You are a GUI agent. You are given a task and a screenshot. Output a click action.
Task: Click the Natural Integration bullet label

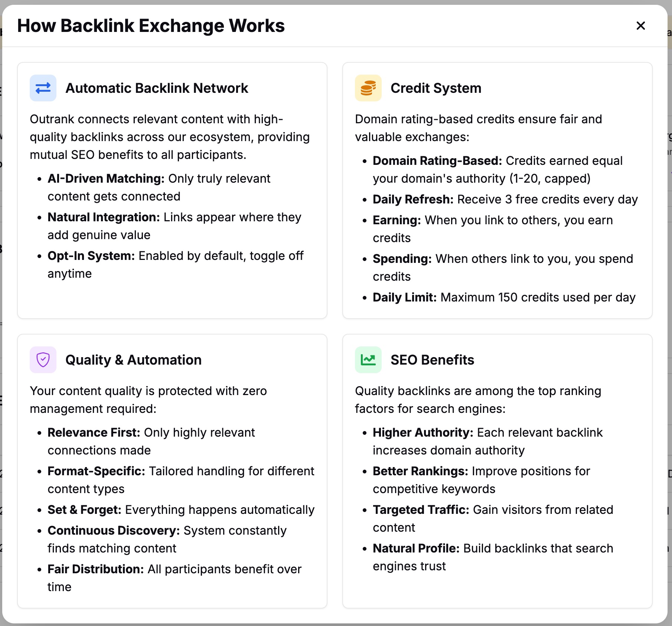pos(104,217)
